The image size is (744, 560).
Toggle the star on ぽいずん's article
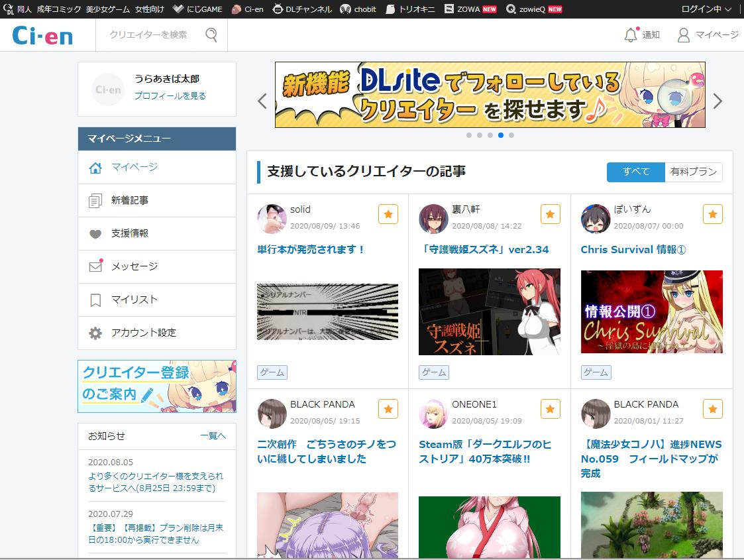click(x=713, y=214)
